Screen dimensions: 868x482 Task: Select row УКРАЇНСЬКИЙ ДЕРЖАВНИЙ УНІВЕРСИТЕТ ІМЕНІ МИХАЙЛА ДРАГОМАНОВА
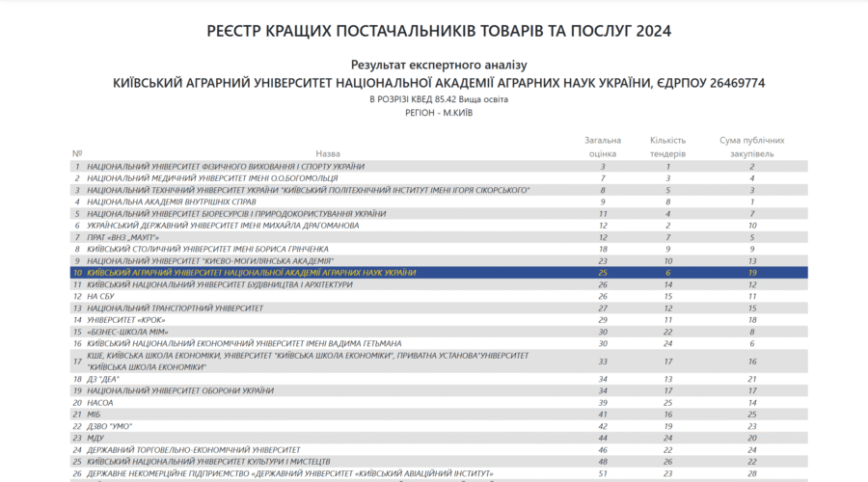(439, 226)
